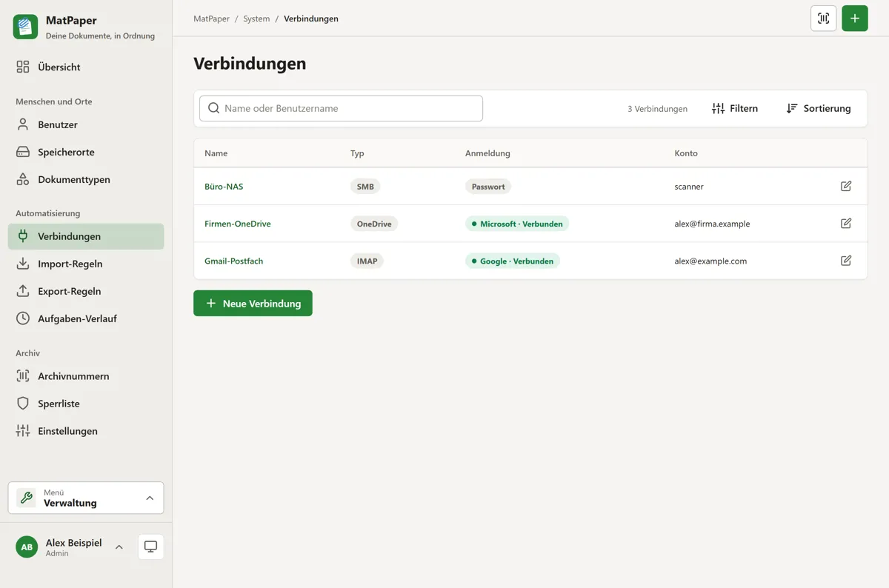Click the Google · Verbunden status badge

pos(513,261)
